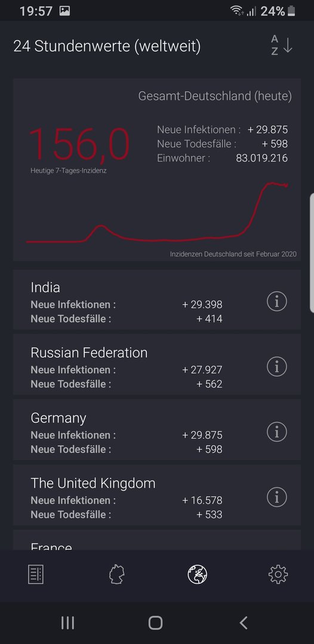Tap the red incidence trend chart
The width and height of the screenshot is (314, 644).
point(157,213)
